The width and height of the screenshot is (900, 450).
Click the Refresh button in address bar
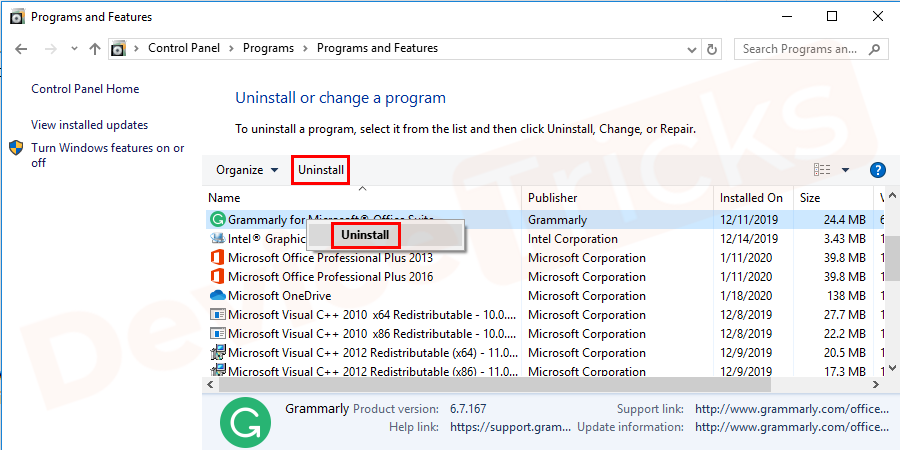[712, 48]
